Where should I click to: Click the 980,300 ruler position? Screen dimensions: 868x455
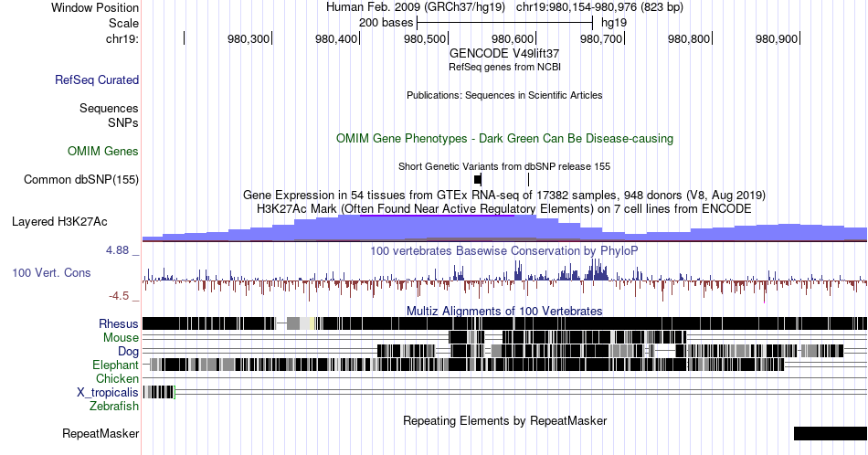[249, 38]
